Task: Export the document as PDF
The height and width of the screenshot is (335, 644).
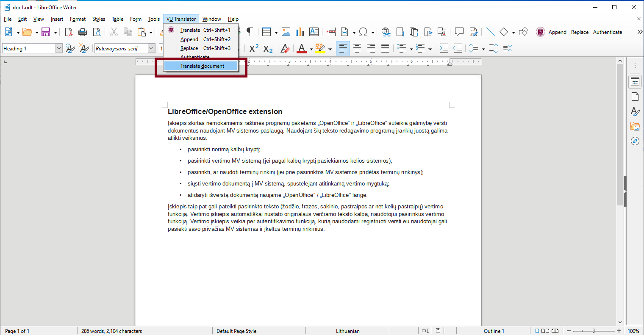Action: click(69, 32)
